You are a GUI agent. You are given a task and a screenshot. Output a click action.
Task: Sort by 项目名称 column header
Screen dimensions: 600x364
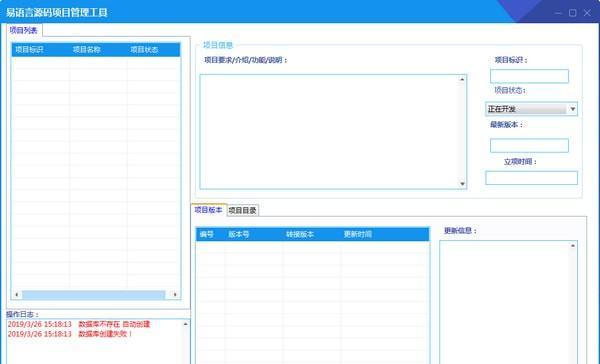point(98,50)
